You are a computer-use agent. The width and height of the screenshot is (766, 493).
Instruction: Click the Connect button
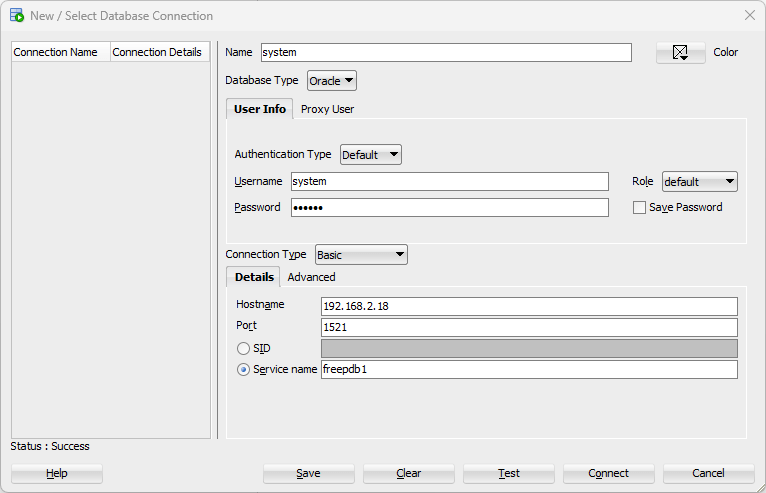point(609,473)
